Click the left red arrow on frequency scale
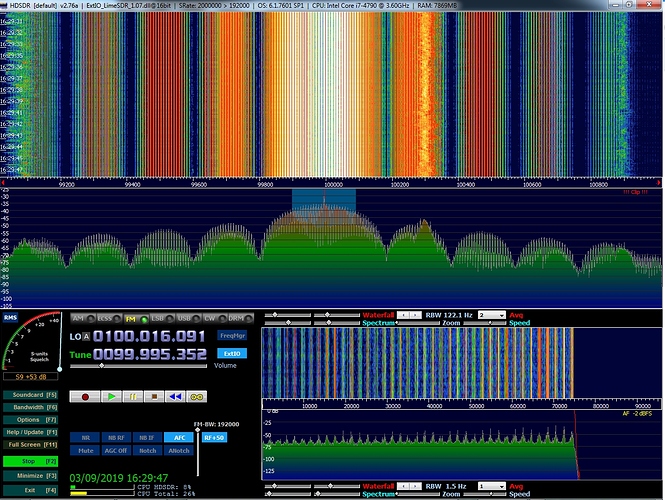The image size is (665, 500). (x=3, y=183)
